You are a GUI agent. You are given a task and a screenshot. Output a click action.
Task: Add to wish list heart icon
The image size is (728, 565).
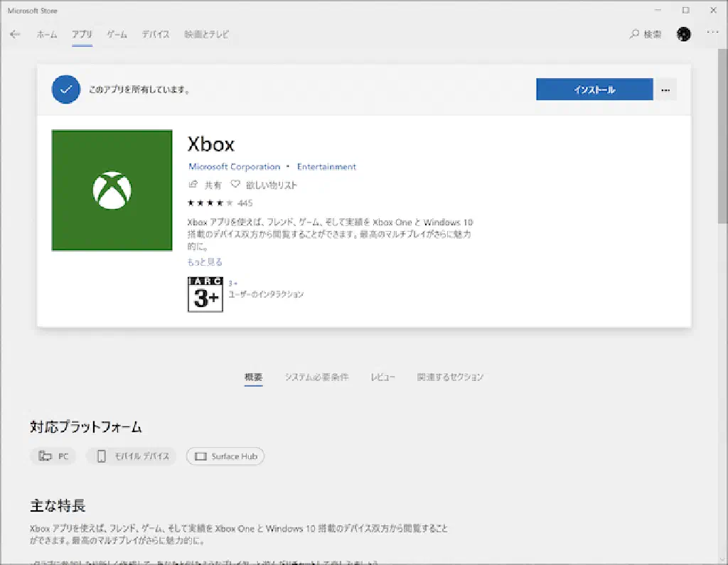point(235,185)
